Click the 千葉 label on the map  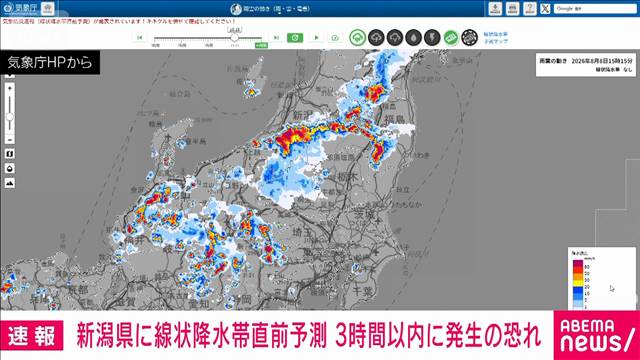[363, 291]
